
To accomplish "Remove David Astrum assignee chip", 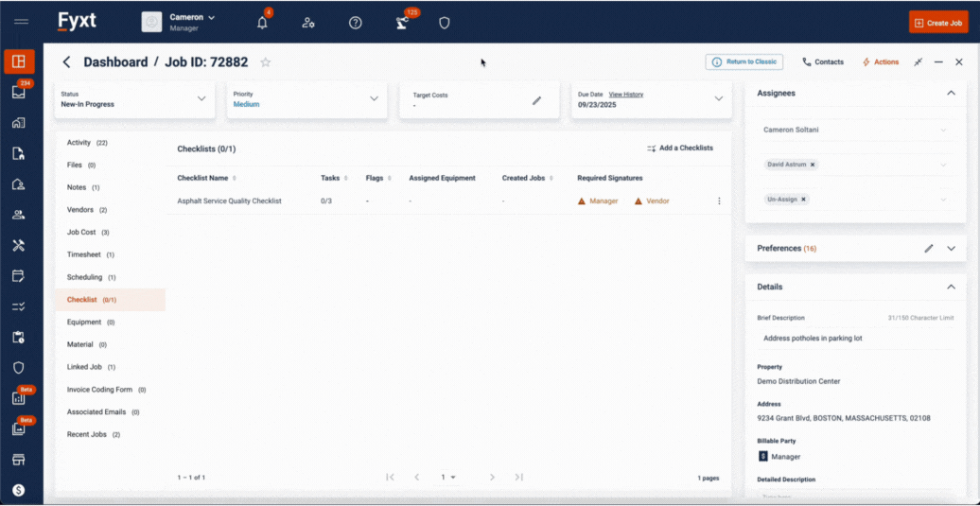I will tap(813, 165).
